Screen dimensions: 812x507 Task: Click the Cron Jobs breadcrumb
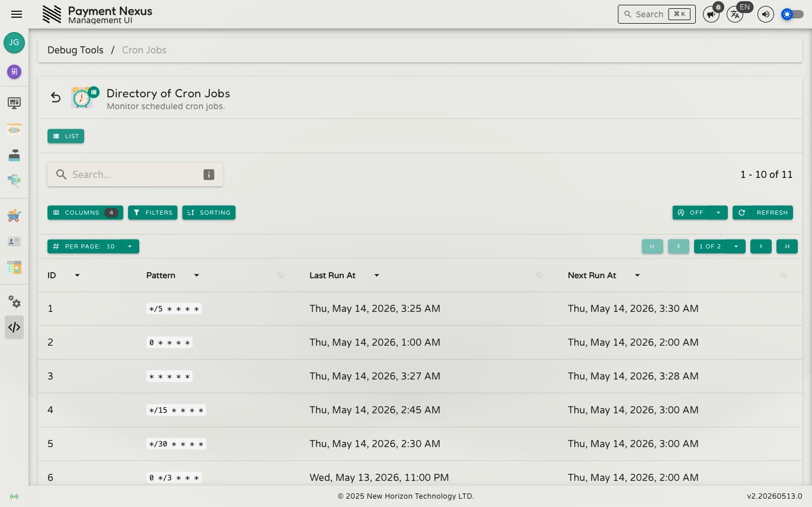144,50
